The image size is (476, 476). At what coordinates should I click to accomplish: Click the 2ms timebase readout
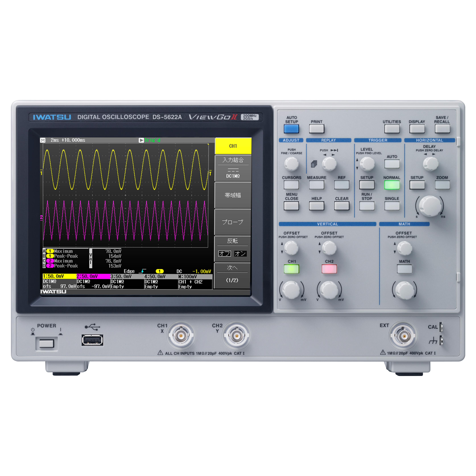click(x=55, y=140)
